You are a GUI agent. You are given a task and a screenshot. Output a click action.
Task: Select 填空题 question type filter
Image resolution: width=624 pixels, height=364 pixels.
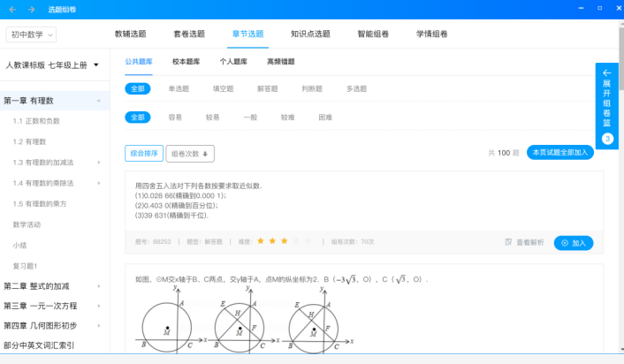pos(224,88)
